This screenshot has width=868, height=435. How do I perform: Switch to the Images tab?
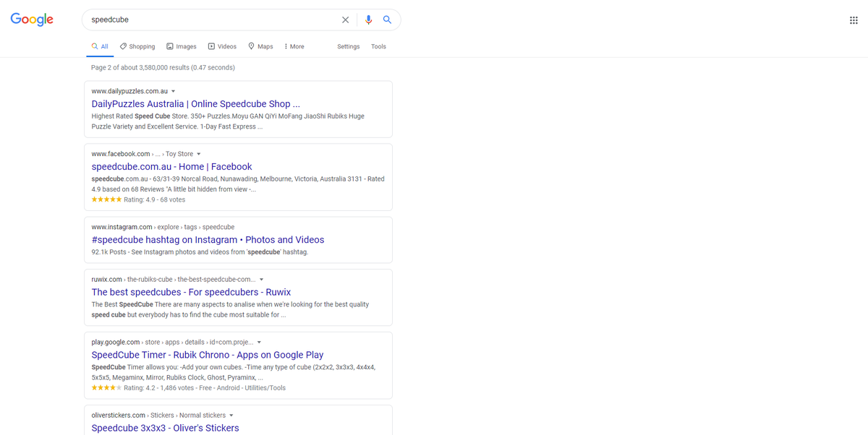182,46
